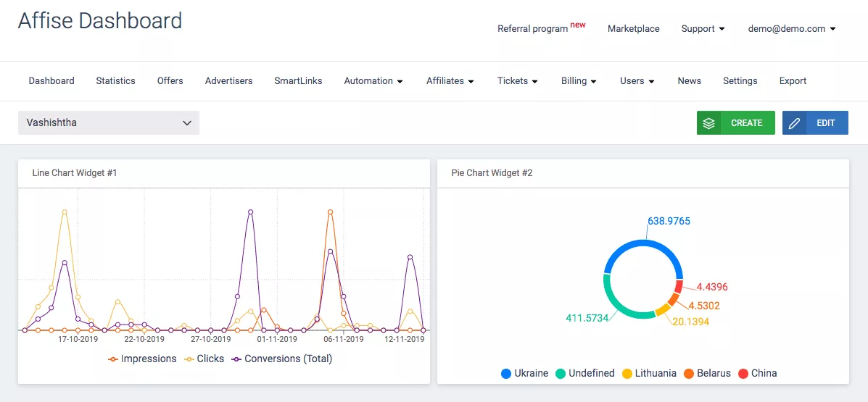Toggle Impressions series in chart legend
This screenshot has height=402, width=868.
[x=142, y=359]
